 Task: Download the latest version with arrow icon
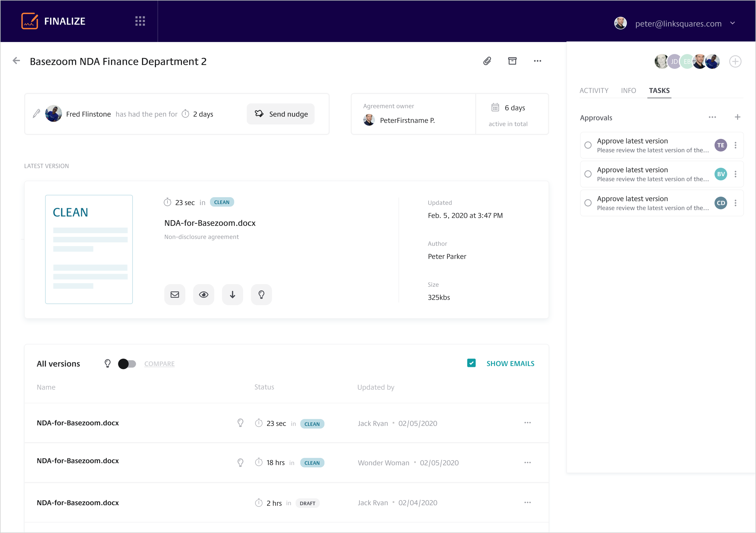point(232,295)
